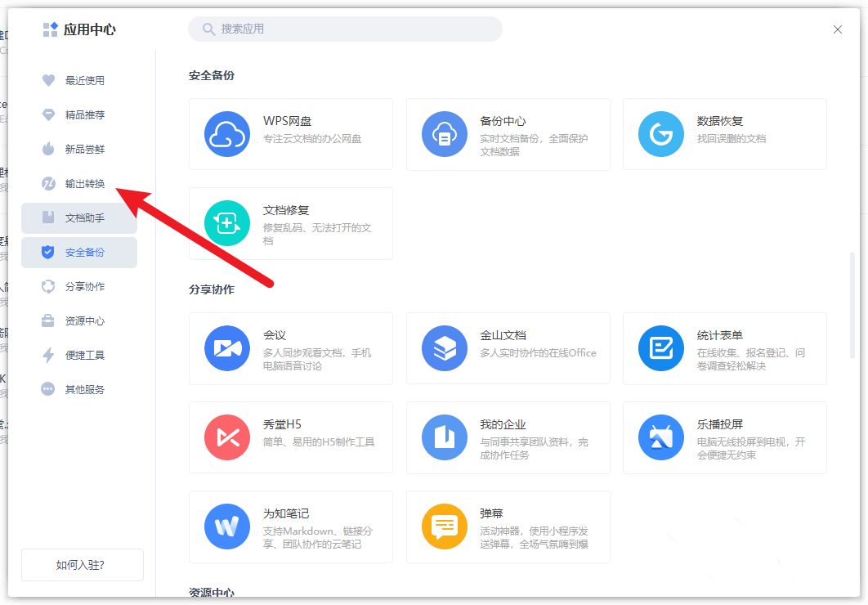Click the 文档修复 title text
The width and height of the screenshot is (868, 605).
(286, 210)
